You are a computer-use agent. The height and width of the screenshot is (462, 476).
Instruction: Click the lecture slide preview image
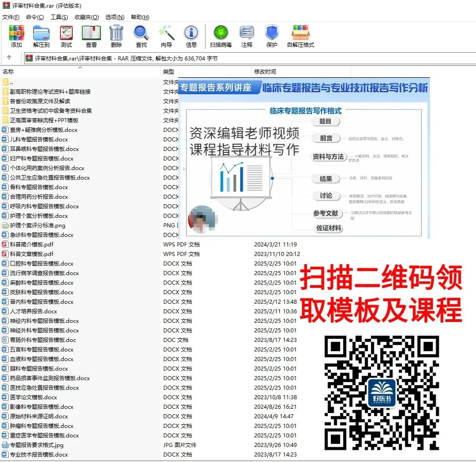pos(304,158)
